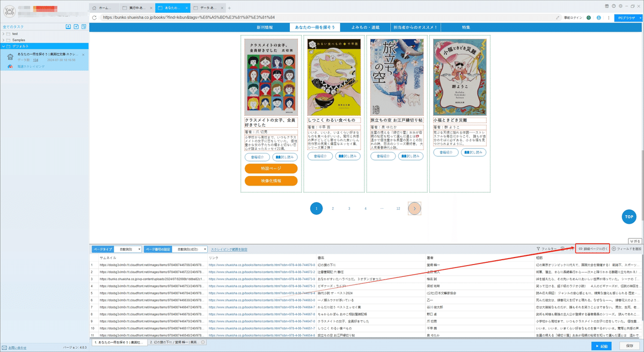Click 試し読み under 小福ときどき災難
The image size is (644, 352).
[x=474, y=152]
